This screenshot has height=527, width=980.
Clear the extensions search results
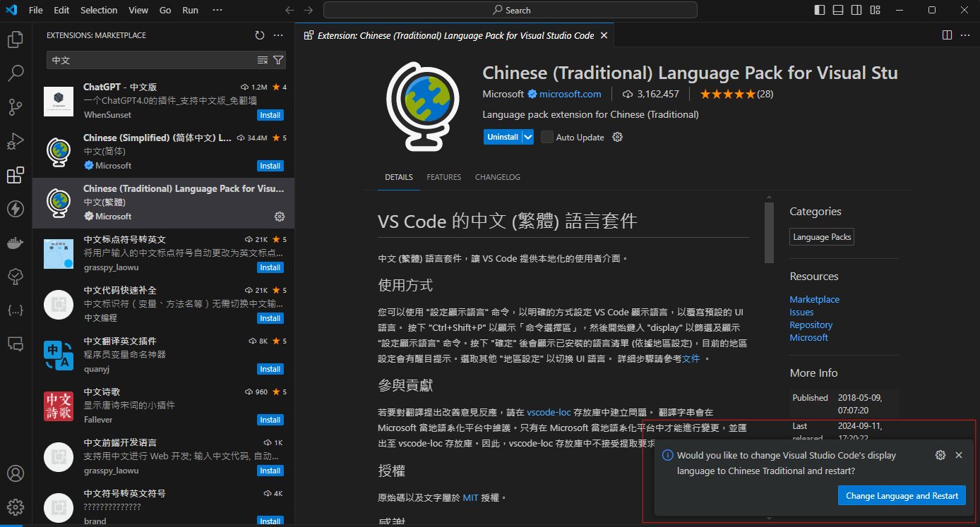click(x=263, y=60)
